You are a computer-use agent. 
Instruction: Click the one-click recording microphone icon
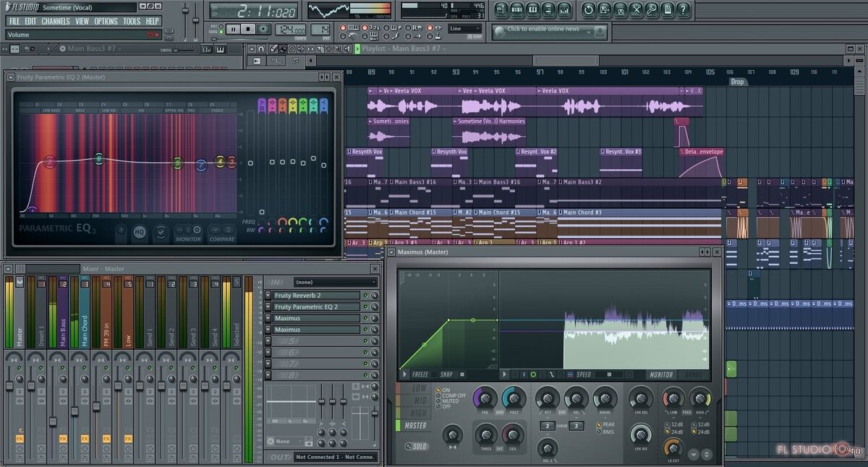click(652, 10)
